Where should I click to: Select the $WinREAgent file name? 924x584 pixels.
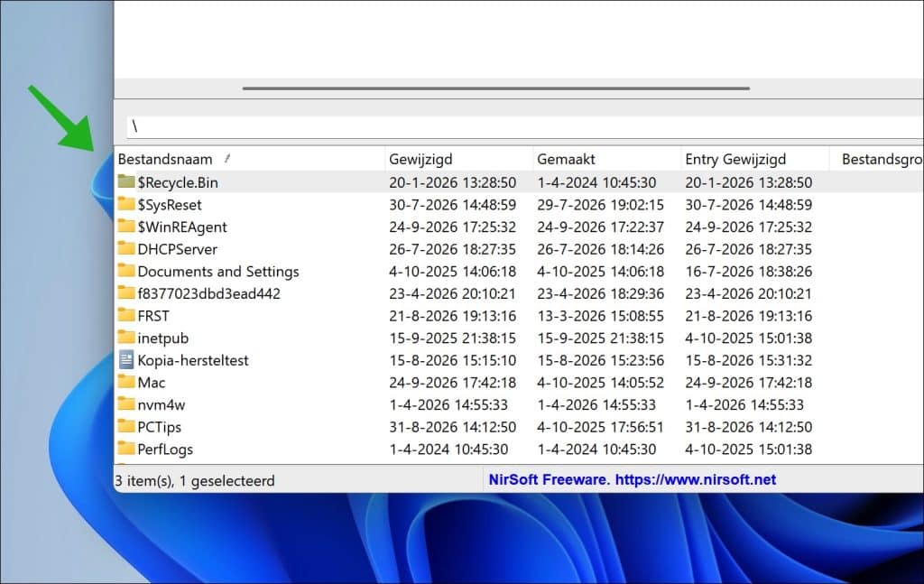click(182, 227)
